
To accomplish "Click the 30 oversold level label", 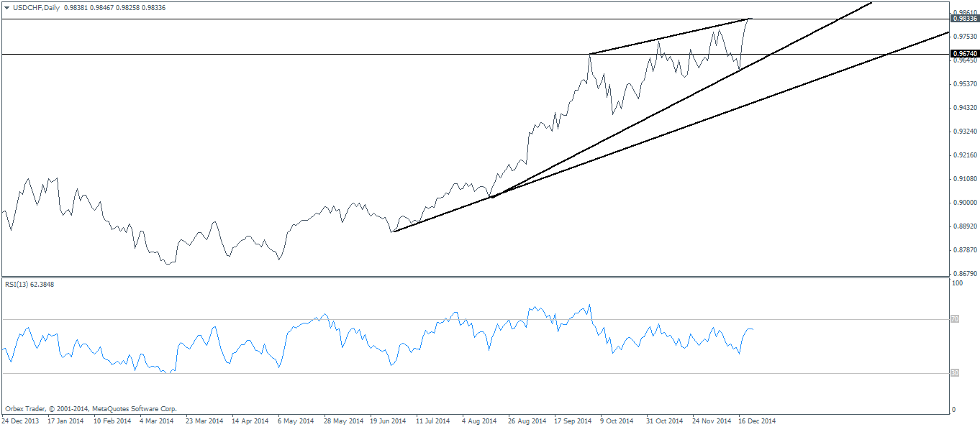I will [955, 372].
